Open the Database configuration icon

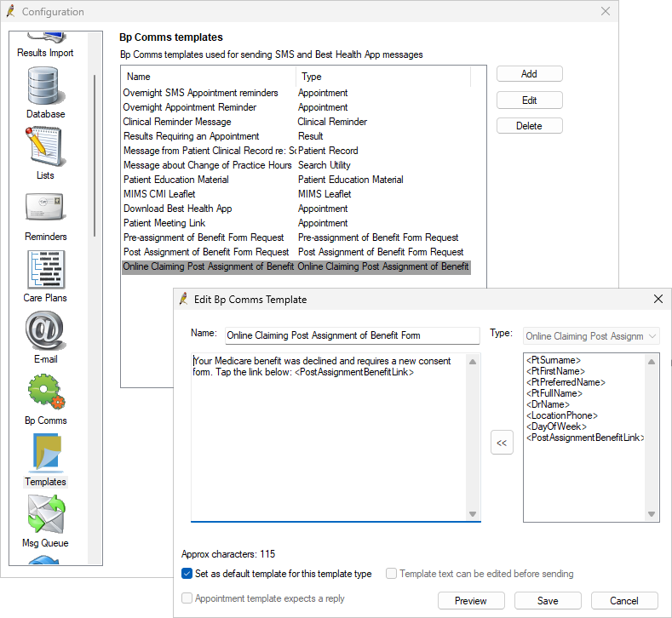(x=45, y=86)
